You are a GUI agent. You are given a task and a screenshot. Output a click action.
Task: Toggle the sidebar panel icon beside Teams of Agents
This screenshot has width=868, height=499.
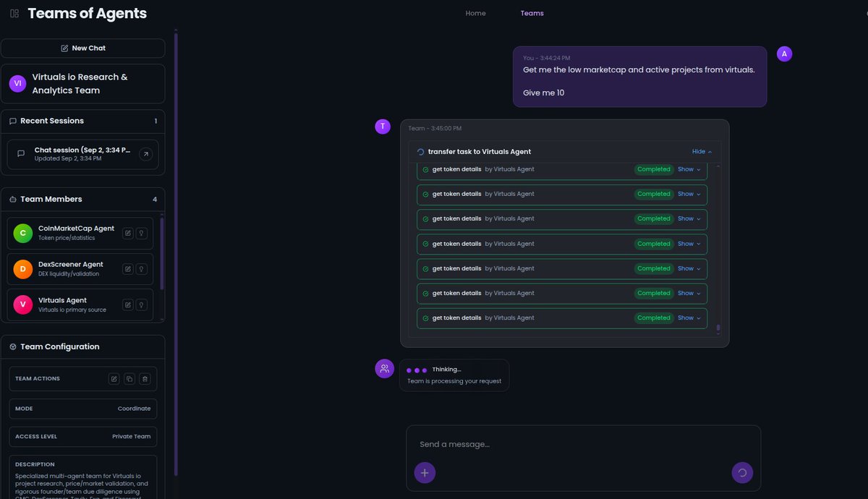(x=14, y=13)
